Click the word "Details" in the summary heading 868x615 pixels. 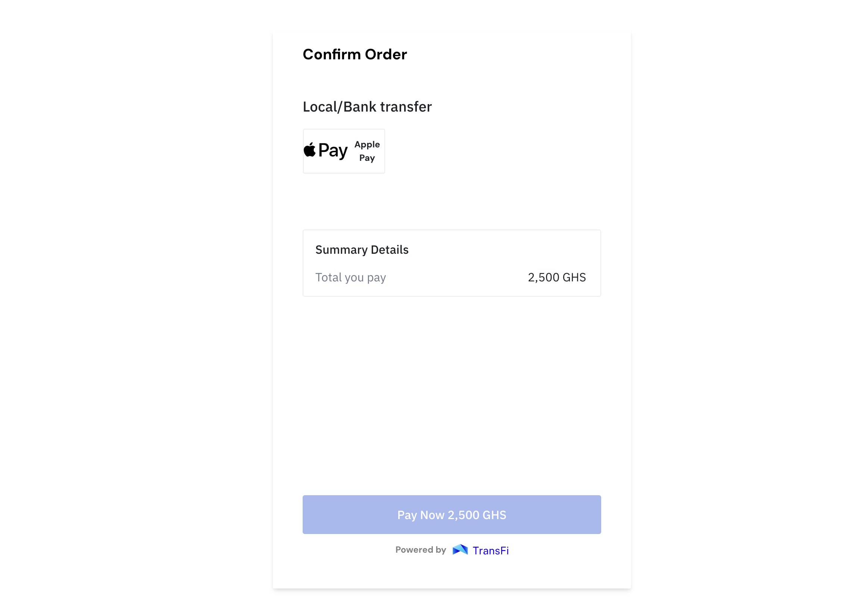(x=390, y=250)
